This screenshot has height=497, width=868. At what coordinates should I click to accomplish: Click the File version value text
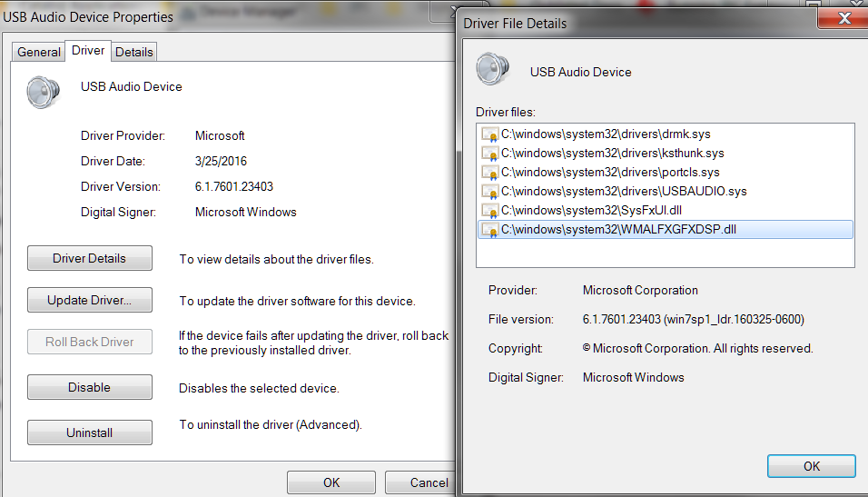(x=693, y=319)
